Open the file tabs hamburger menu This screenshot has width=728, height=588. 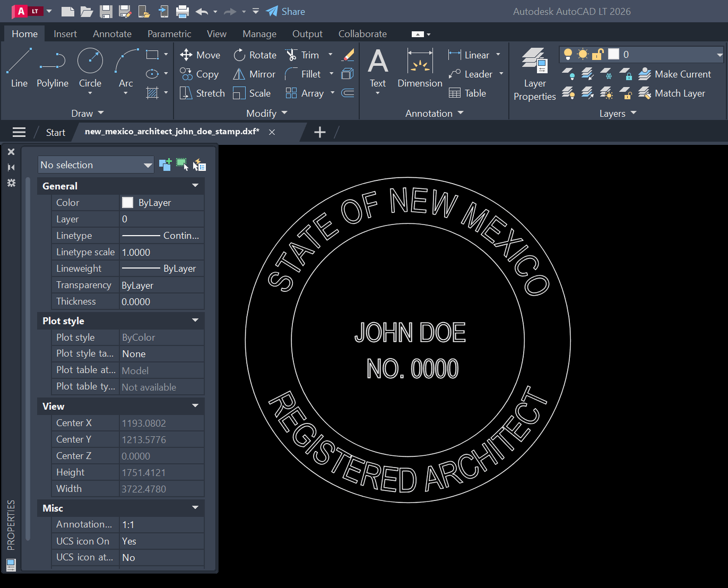19,132
